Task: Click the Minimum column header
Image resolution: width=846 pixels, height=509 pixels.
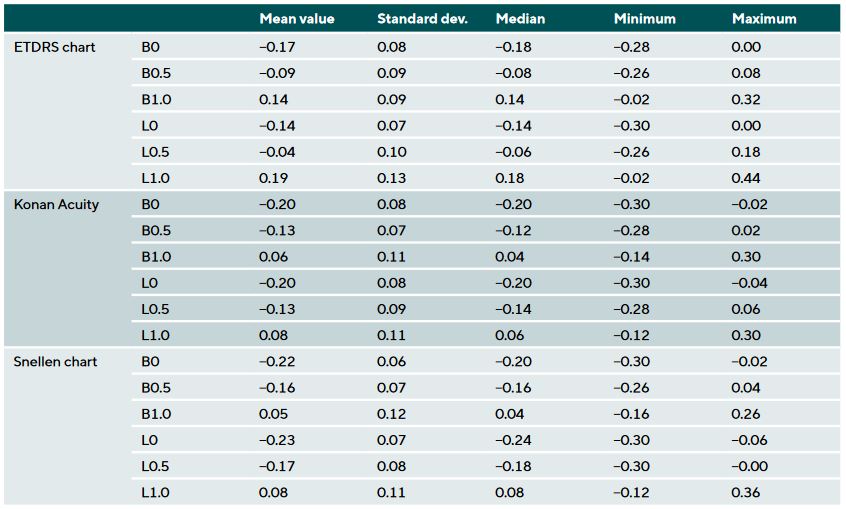Action: [644, 19]
